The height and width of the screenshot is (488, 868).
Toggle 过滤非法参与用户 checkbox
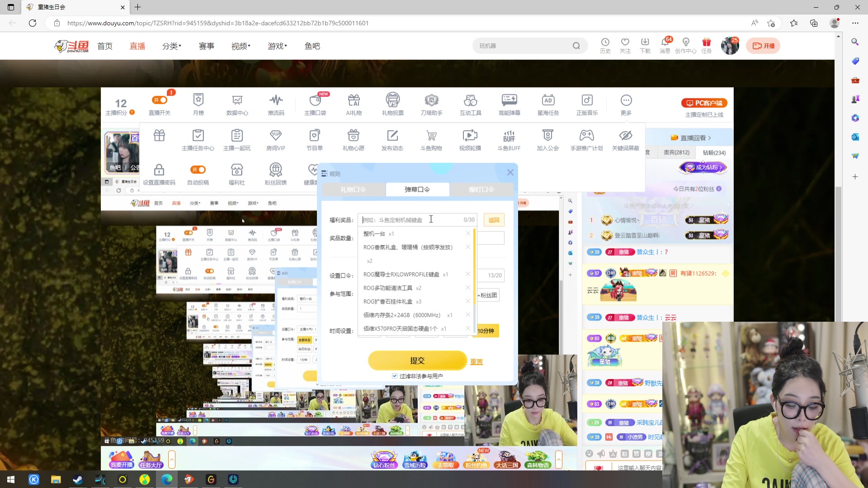[395, 376]
